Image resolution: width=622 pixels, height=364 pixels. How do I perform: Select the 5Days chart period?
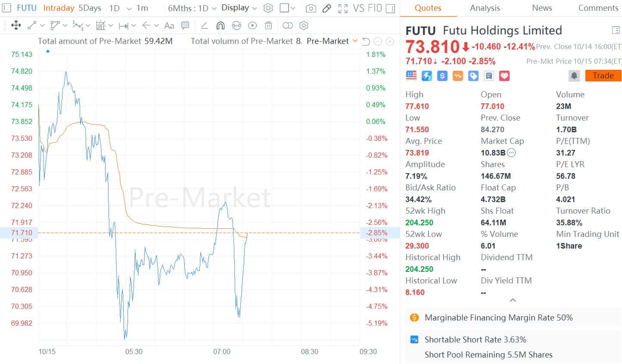(90, 8)
